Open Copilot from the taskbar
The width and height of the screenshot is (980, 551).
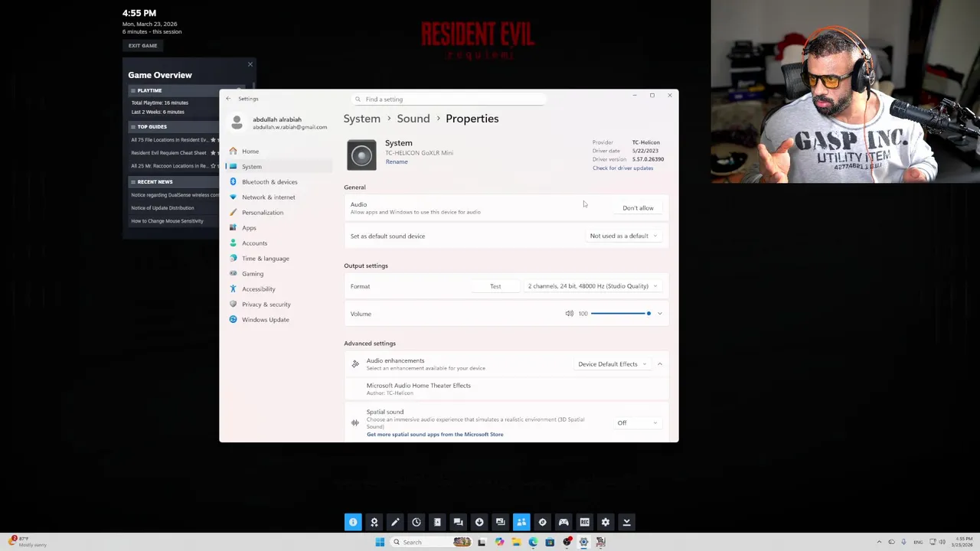tap(499, 542)
